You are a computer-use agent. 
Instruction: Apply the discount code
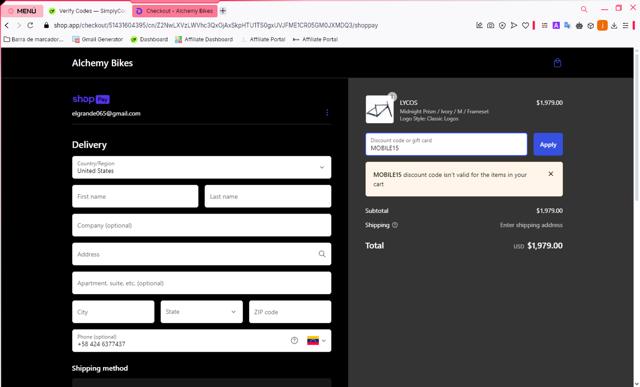(548, 144)
